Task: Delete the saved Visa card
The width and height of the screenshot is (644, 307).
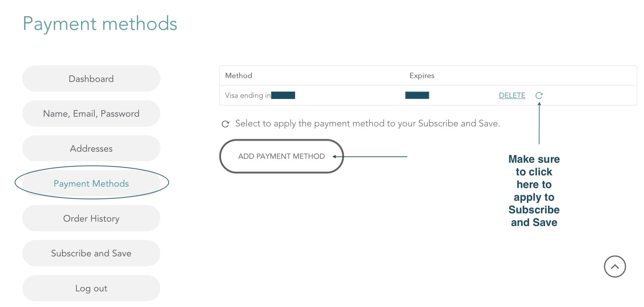Action: (x=512, y=96)
